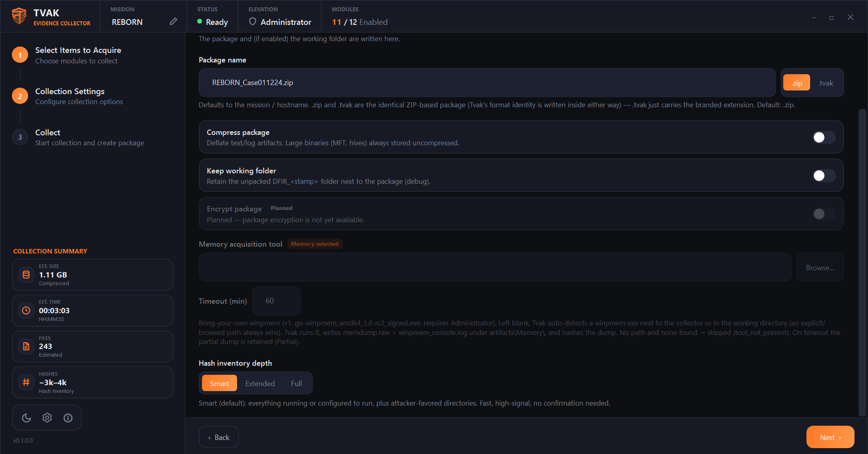Image resolution: width=868 pixels, height=454 pixels.
Task: Click the 11 / 12 Enabled modules text
Action: (x=360, y=22)
